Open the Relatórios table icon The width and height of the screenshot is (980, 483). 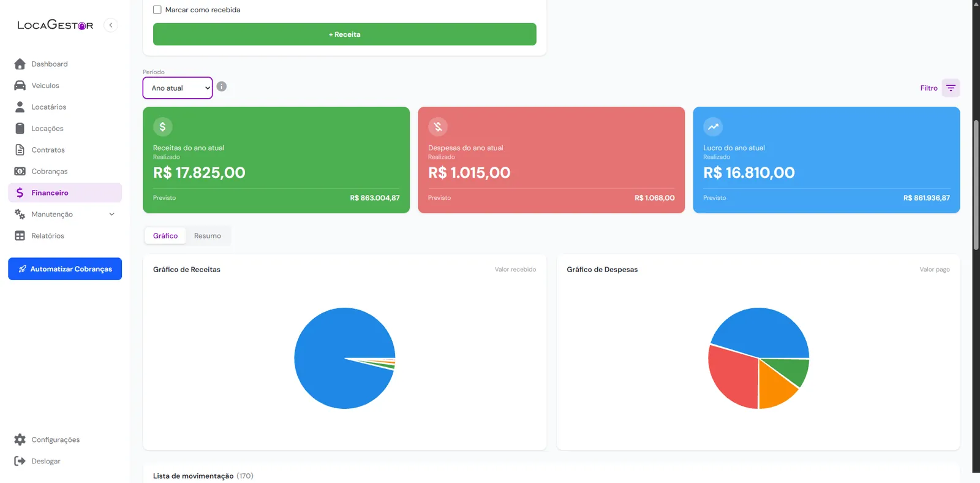tap(20, 236)
